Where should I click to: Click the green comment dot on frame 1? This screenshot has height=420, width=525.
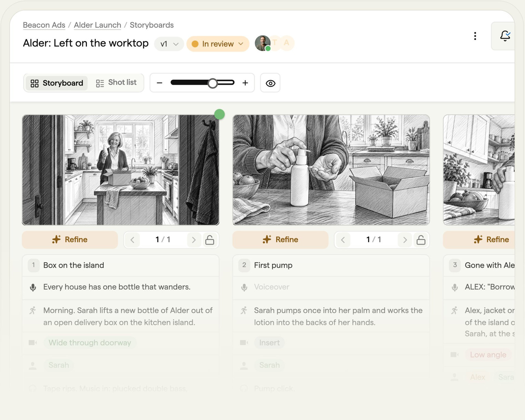tap(219, 114)
